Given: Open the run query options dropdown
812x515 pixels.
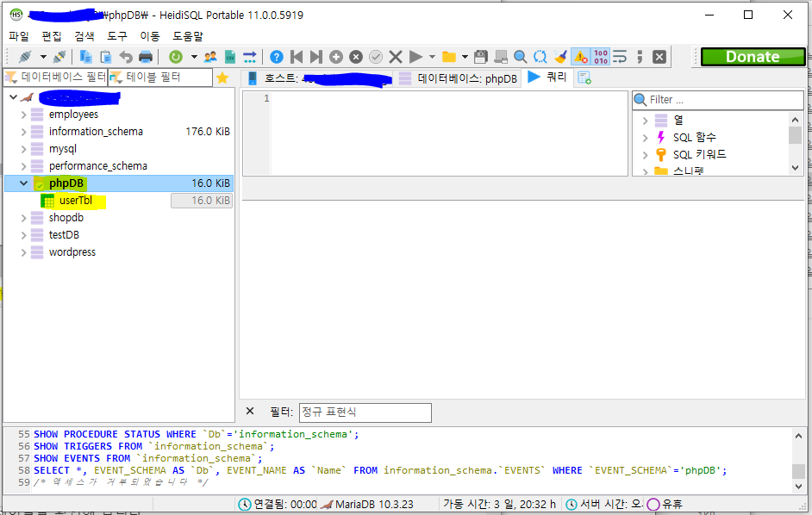Looking at the screenshot, I should point(433,57).
